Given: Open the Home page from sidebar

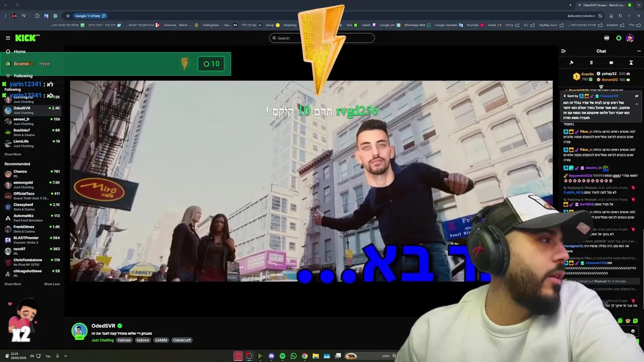Looking at the screenshot, I should 20,52.
